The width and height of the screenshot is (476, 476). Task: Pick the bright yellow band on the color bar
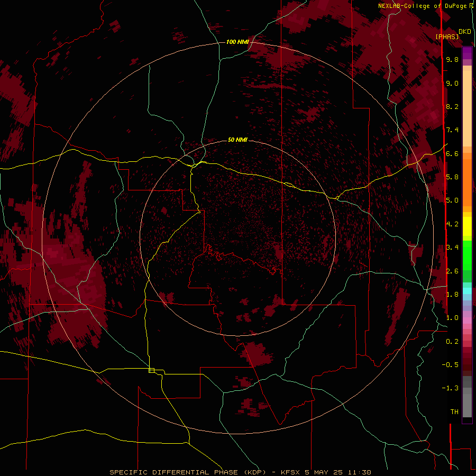tap(467, 226)
